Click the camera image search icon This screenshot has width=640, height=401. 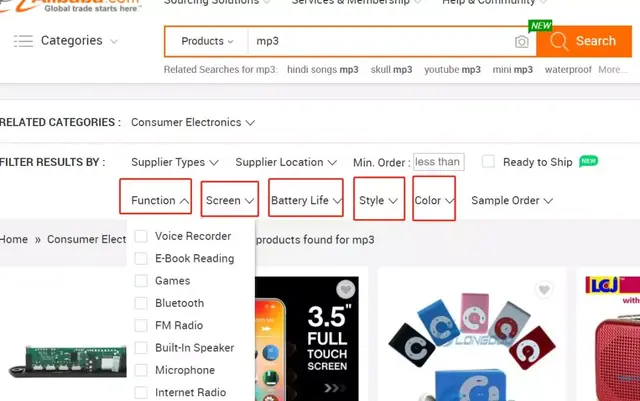[521, 41]
